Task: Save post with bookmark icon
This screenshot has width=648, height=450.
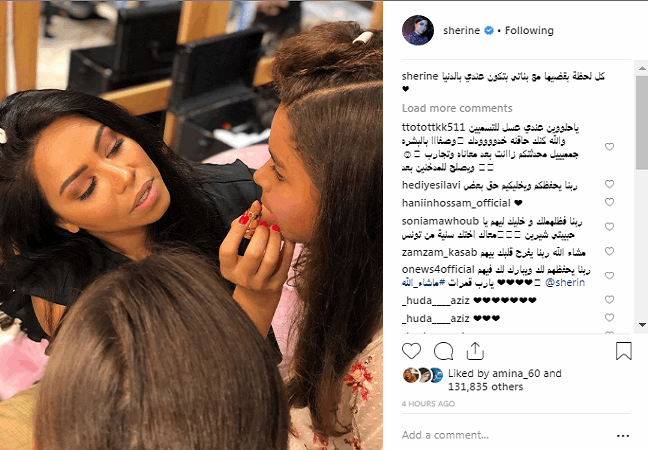Action: tap(624, 351)
